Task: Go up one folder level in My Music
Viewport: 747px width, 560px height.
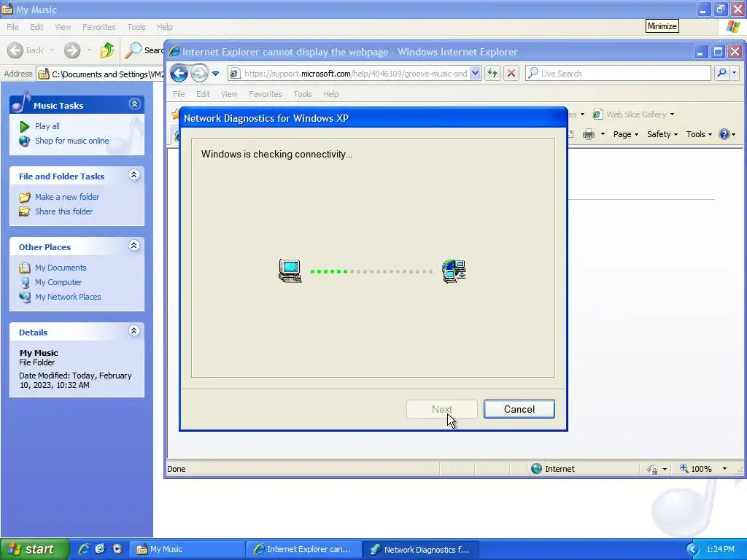Action: tap(107, 50)
